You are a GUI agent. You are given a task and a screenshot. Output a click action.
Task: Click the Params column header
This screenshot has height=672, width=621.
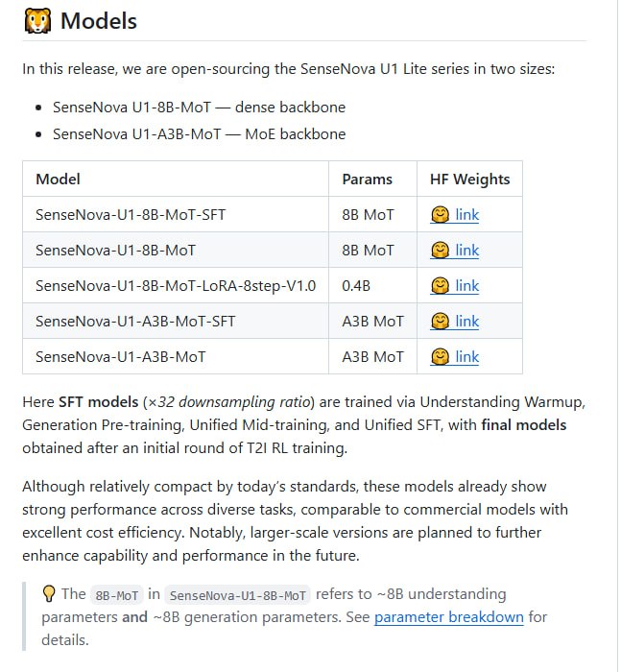click(x=367, y=180)
